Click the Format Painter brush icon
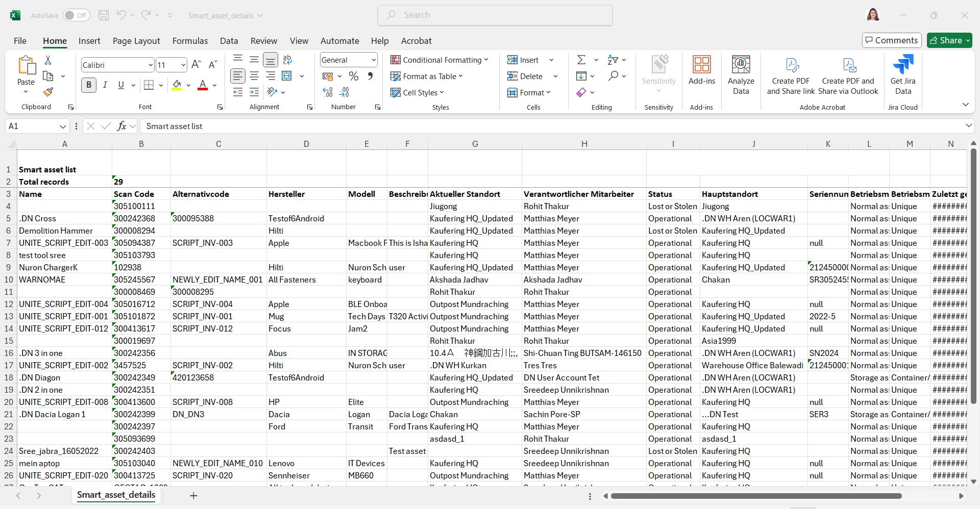The width and height of the screenshot is (980, 509). (48, 92)
